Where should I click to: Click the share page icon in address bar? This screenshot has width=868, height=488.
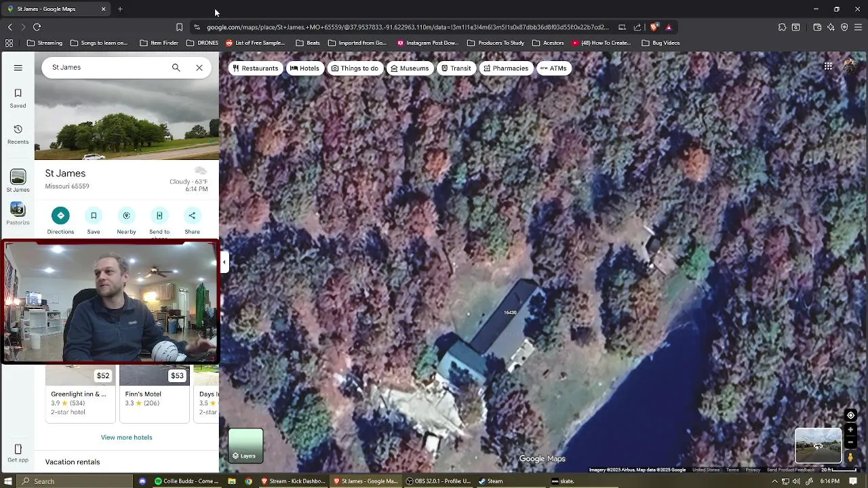pos(637,27)
